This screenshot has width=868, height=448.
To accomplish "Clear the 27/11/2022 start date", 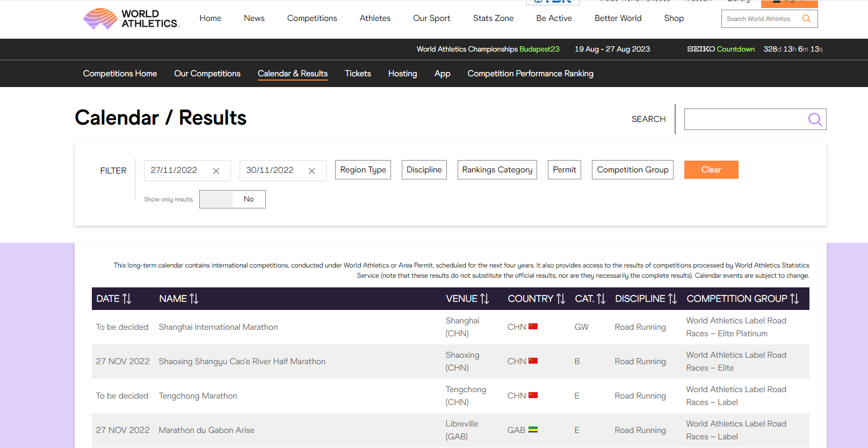I will [x=216, y=171].
